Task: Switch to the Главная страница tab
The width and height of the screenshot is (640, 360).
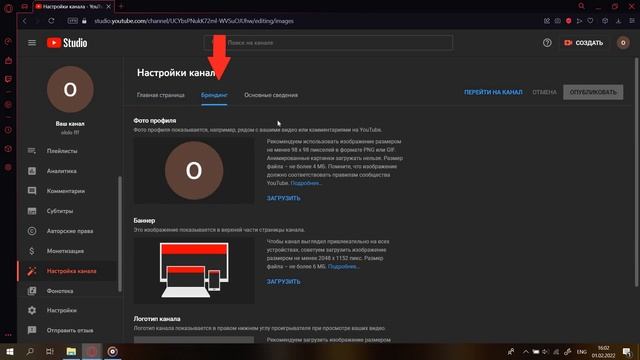Action: 160,95
